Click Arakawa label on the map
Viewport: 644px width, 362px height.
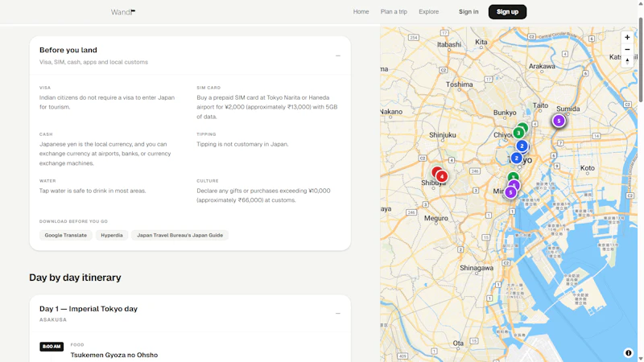(542, 66)
